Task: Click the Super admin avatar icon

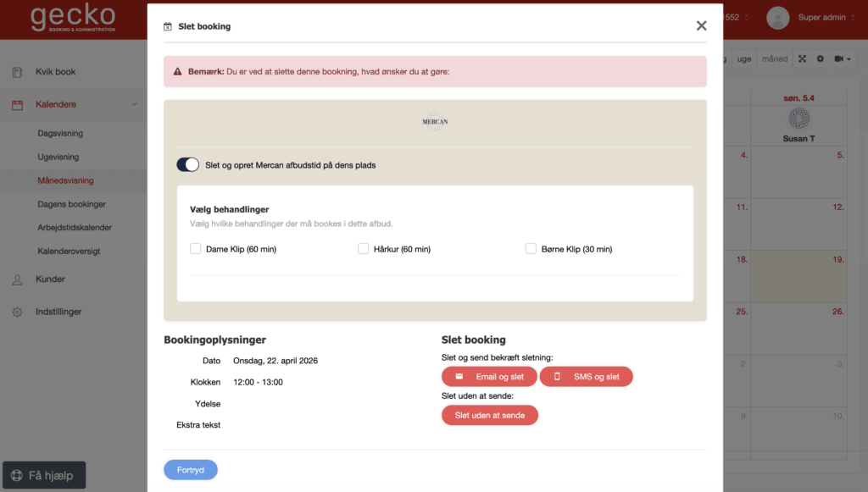Action: [777, 18]
